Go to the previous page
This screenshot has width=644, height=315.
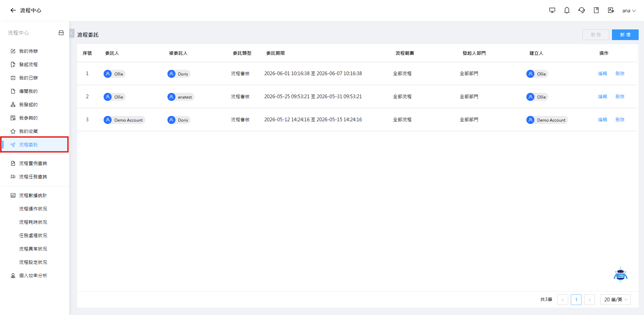tap(563, 300)
